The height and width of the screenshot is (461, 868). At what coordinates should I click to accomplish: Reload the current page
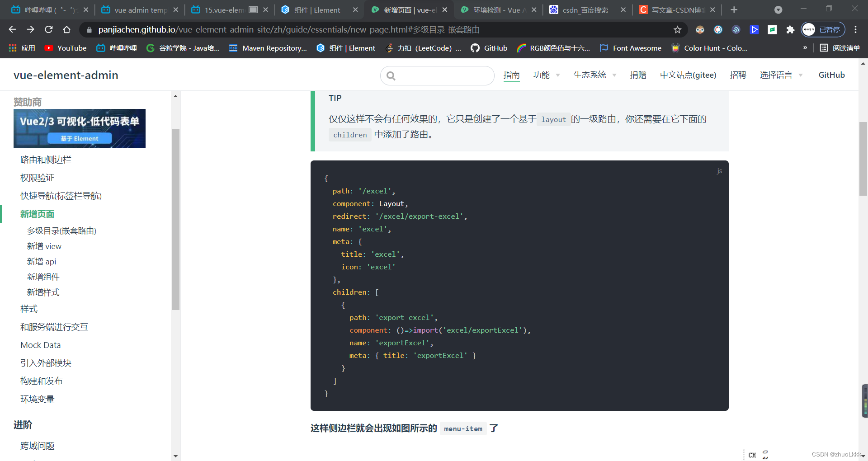click(48, 29)
